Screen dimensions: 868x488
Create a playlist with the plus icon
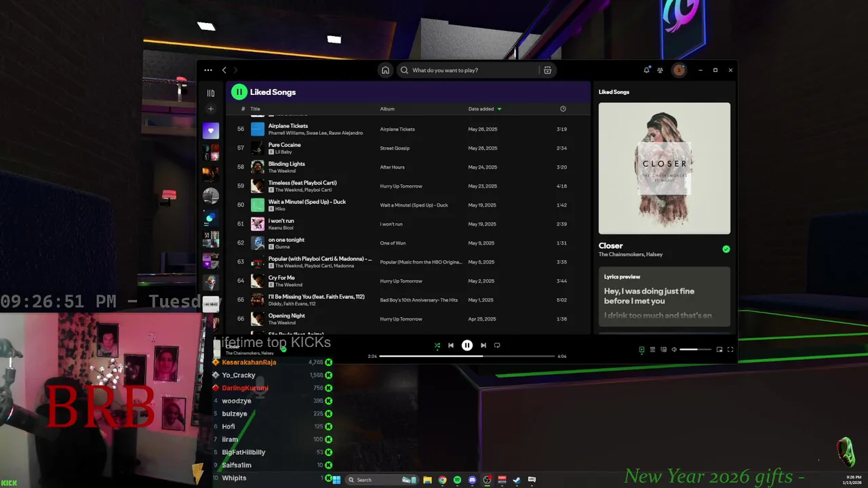(x=211, y=108)
